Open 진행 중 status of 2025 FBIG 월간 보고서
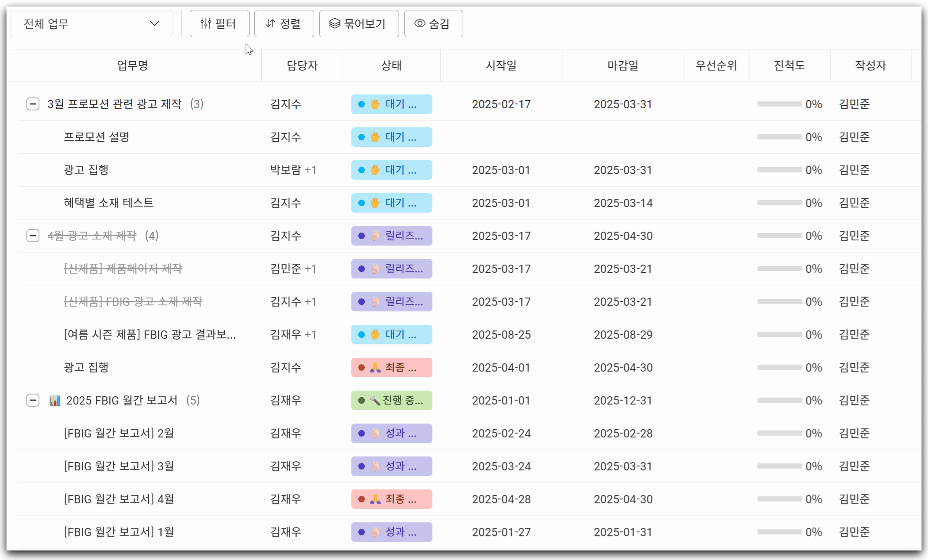928x560 pixels. 392,400
